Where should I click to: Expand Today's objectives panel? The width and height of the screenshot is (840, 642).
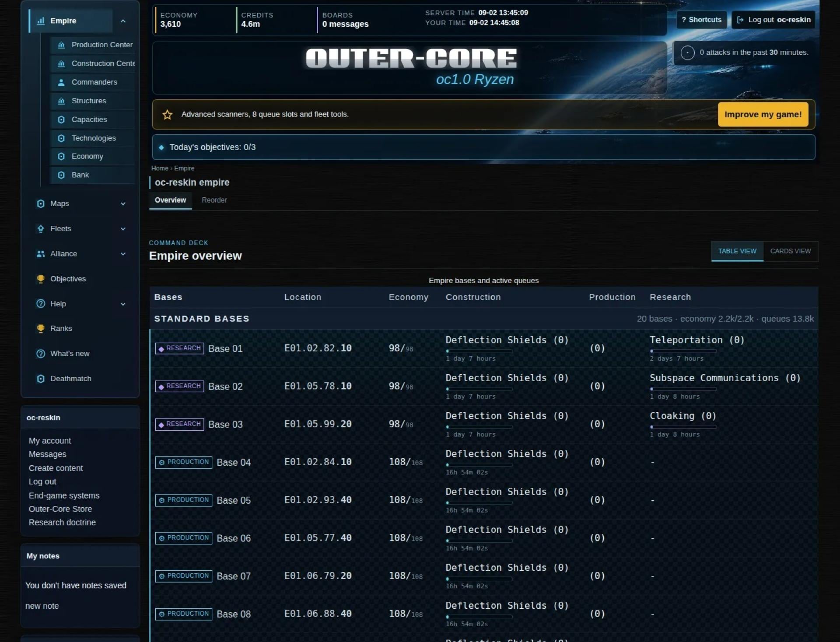tap(483, 147)
